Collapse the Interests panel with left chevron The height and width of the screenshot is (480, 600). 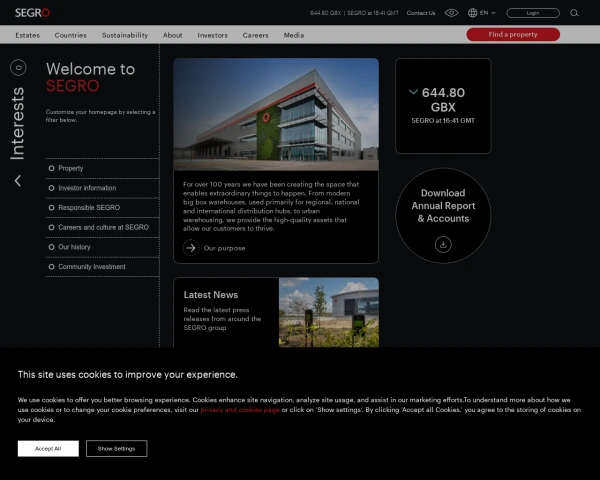pyautogui.click(x=18, y=181)
